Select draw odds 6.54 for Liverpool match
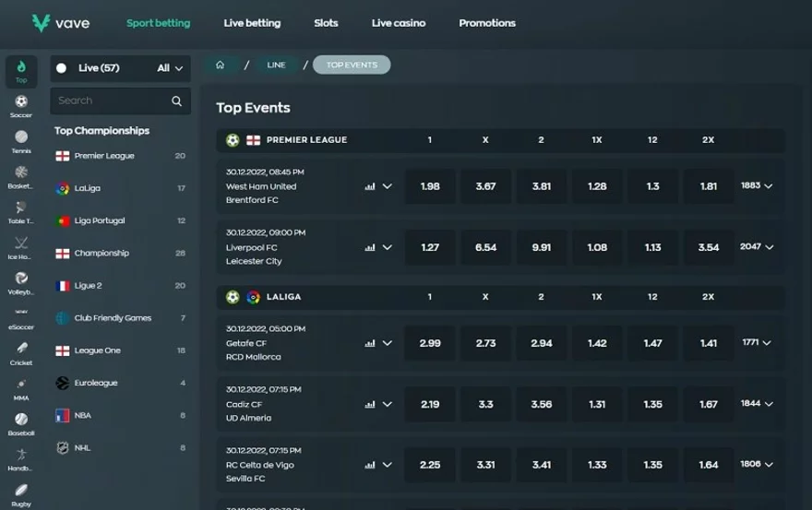Viewport: 812px width, 510px height. (x=485, y=247)
